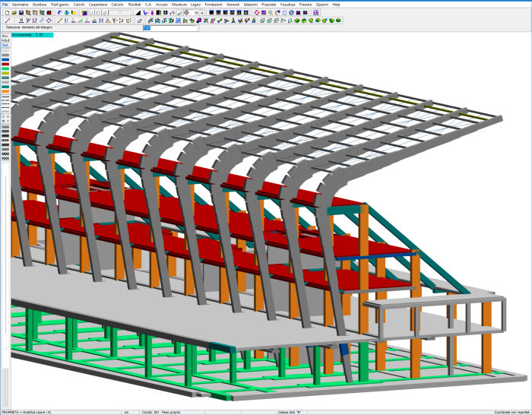The height and width of the screenshot is (415, 532).
Task: Open the numeric dropdown showing 16
Action: coord(198,13)
